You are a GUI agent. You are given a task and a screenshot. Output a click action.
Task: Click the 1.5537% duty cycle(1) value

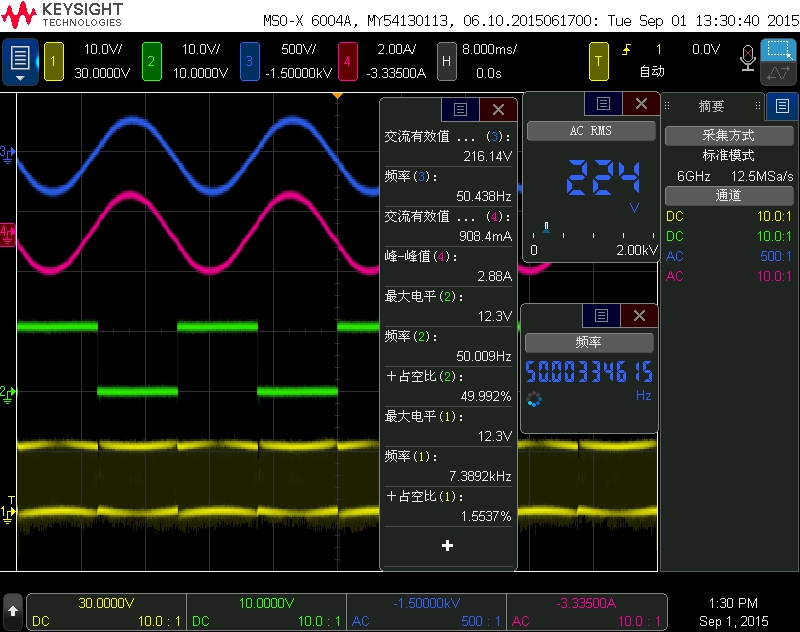tap(486, 517)
